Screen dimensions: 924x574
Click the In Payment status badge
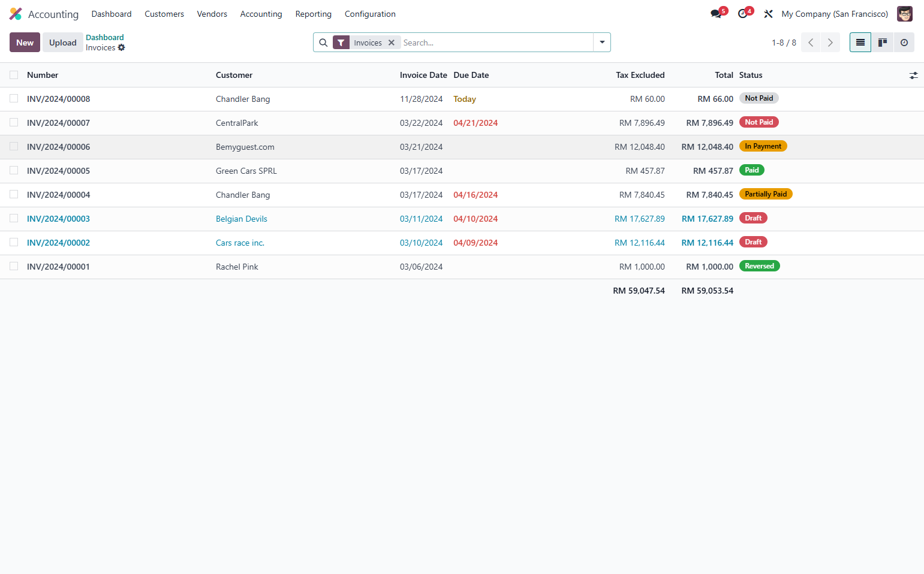pyautogui.click(x=763, y=146)
